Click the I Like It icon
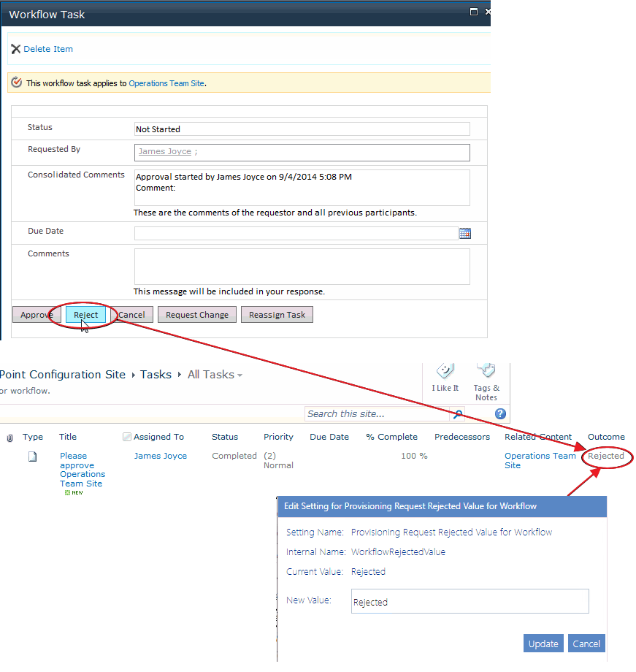Image resolution: width=636 pixels, height=672 pixels. (446, 373)
